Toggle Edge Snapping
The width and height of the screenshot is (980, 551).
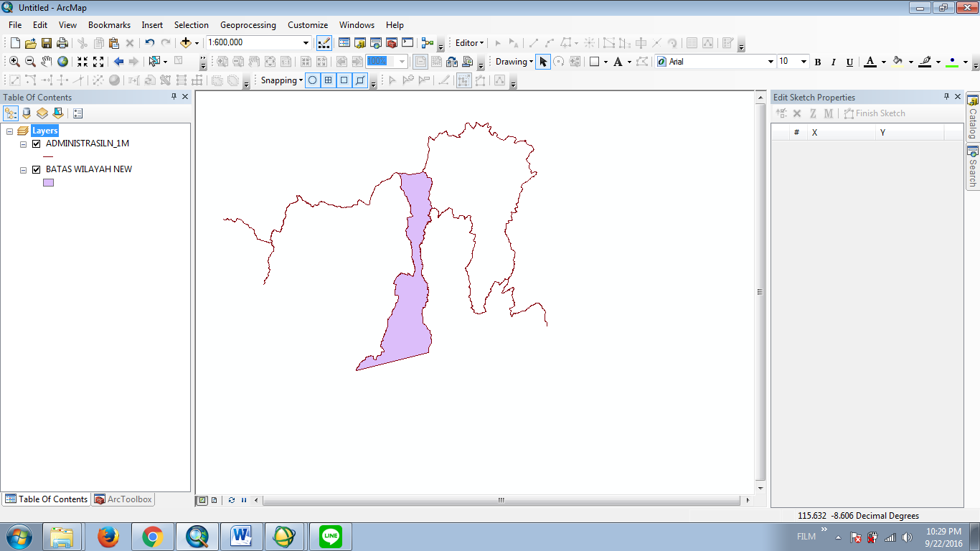pyautogui.click(x=360, y=80)
